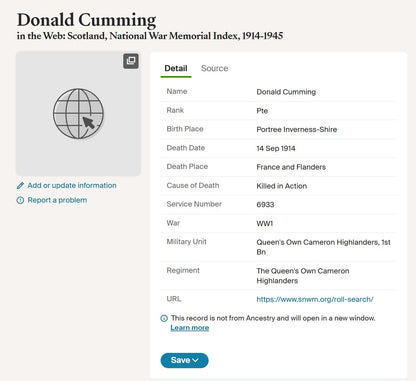Select the war value WW1

click(x=265, y=224)
